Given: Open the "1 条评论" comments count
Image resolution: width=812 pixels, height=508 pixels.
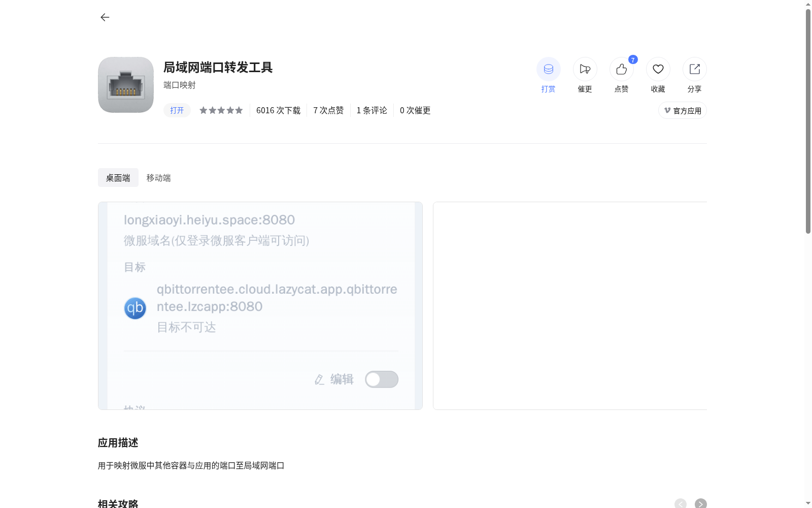Looking at the screenshot, I should point(372,110).
